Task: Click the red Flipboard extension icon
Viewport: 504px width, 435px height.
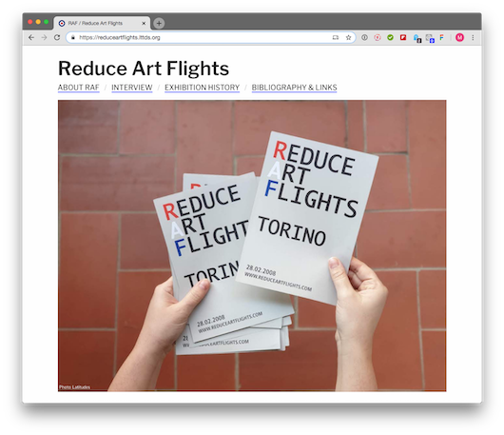Action: pyautogui.click(x=403, y=38)
